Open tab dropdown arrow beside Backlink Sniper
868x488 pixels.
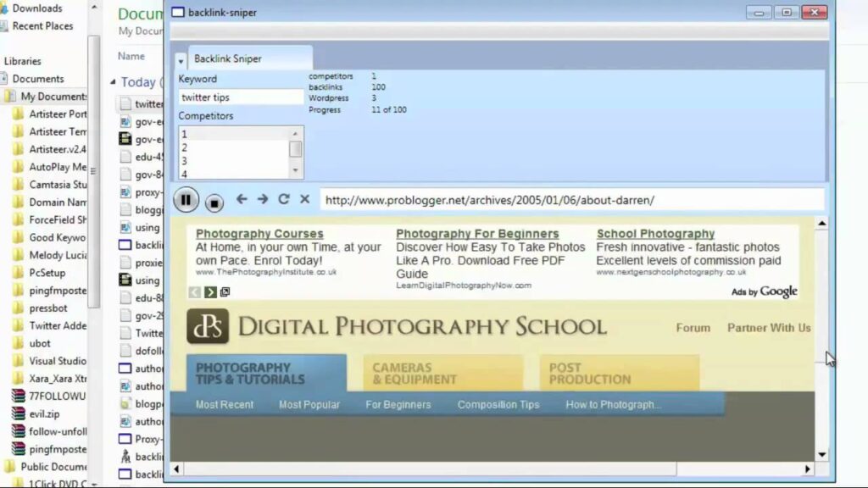coord(181,61)
